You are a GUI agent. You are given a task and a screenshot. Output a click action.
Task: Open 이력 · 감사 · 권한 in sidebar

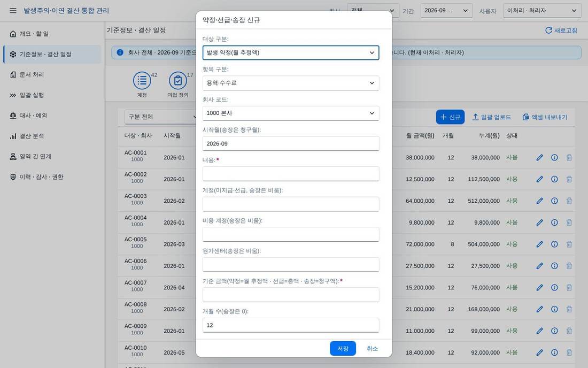pyautogui.click(x=52, y=177)
